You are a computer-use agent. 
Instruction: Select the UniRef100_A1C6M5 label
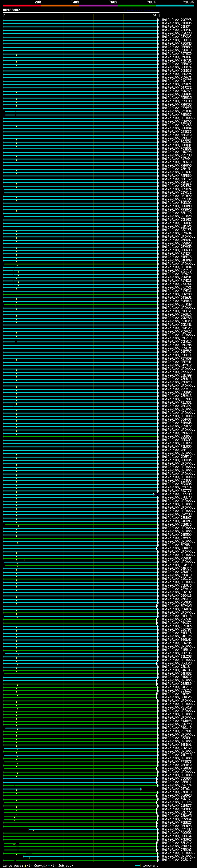click(x=177, y=43)
